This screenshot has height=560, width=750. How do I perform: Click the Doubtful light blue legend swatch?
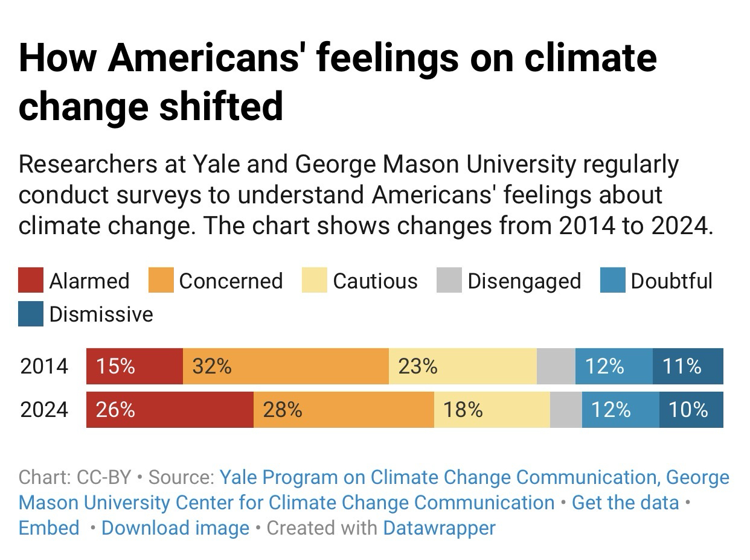tap(612, 281)
